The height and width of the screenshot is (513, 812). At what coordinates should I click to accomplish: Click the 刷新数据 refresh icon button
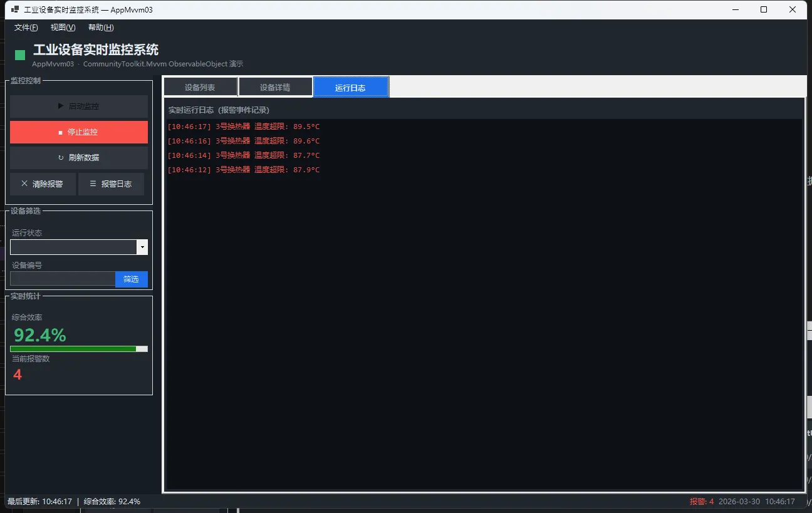[x=61, y=158]
